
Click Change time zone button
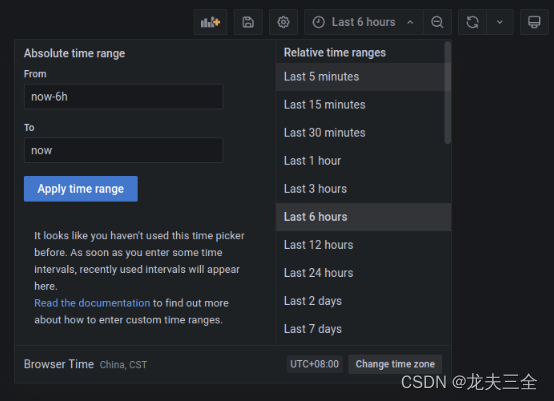pos(395,364)
